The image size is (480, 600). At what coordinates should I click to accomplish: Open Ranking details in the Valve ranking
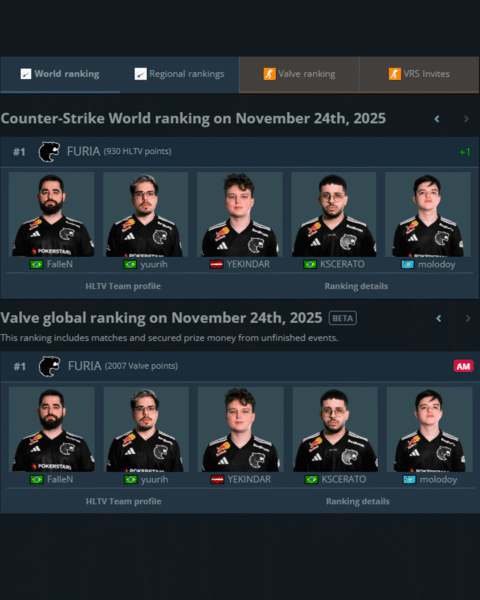[x=358, y=501]
